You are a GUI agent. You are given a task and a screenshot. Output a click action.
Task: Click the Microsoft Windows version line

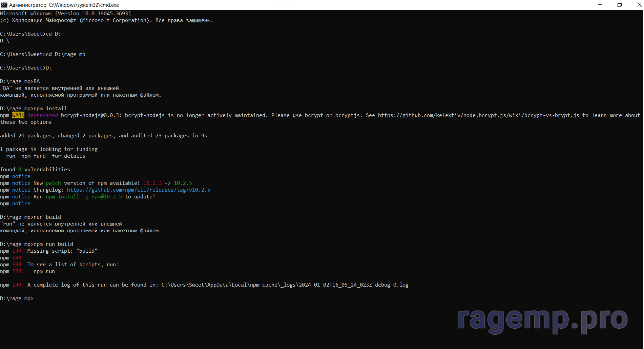(65, 14)
